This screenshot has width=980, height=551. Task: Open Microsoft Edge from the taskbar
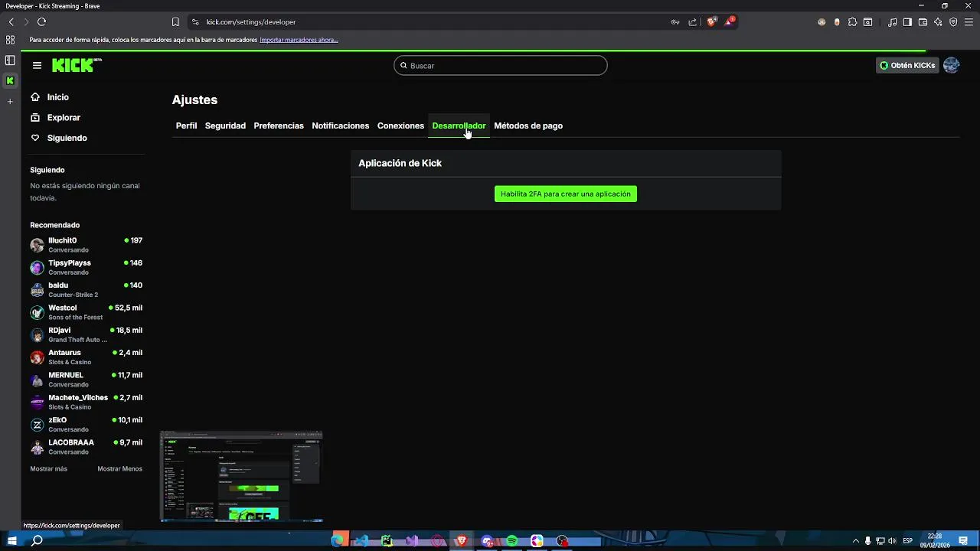pos(337,541)
